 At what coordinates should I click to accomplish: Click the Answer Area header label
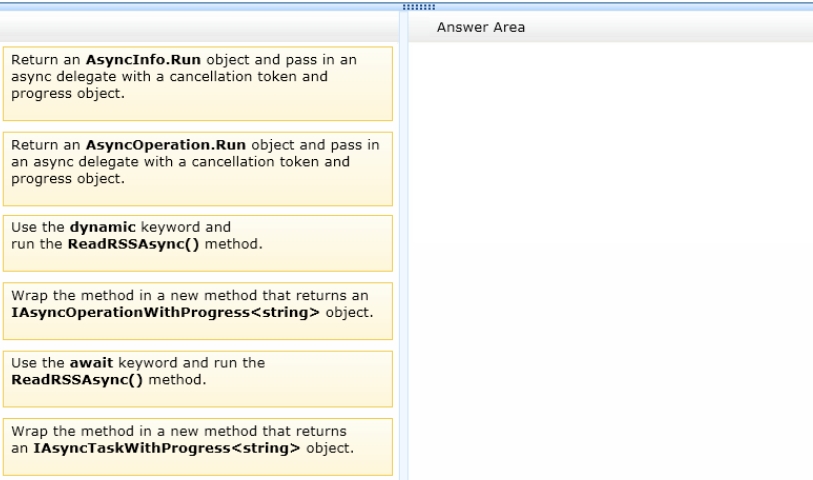[481, 27]
